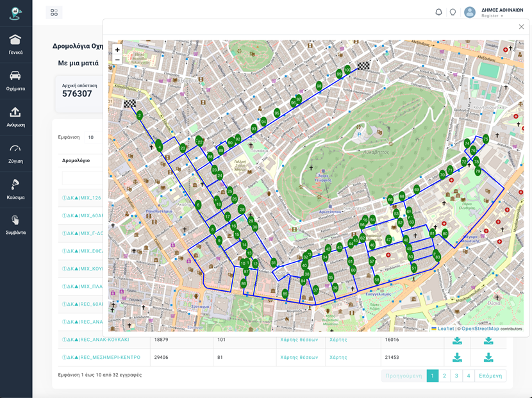Viewport: 532px width, 398px height.
Task: Zoom in on the map
Action: 117,50
